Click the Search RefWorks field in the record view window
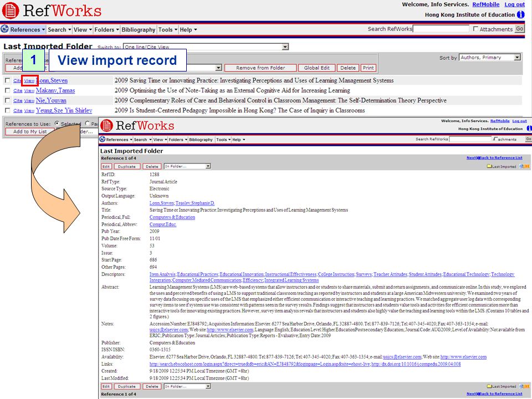The image size is (532, 399). [x=470, y=139]
